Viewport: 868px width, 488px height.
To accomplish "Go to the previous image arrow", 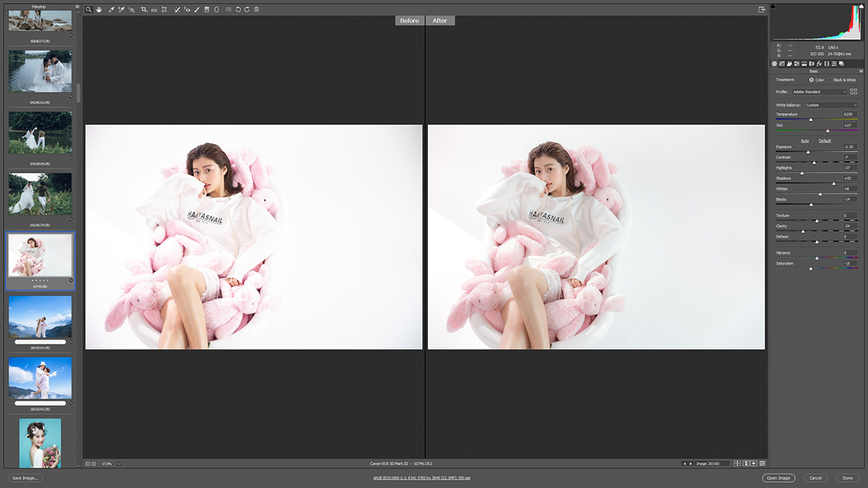I will tap(685, 464).
